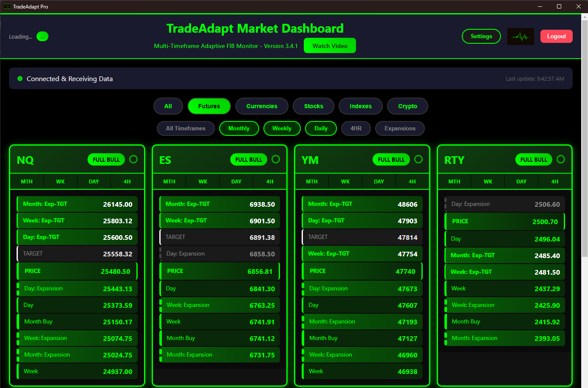Switch to the MTH tab in the NQ panel

click(x=26, y=181)
